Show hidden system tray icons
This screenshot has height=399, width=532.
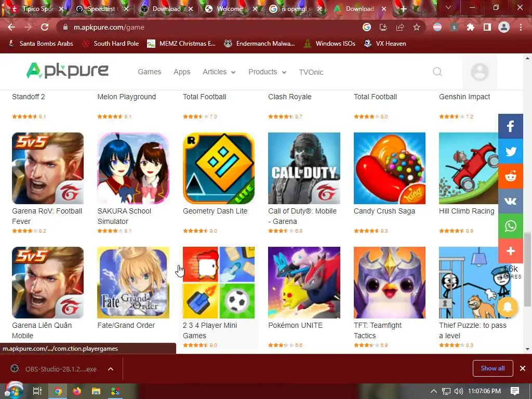tap(434, 391)
